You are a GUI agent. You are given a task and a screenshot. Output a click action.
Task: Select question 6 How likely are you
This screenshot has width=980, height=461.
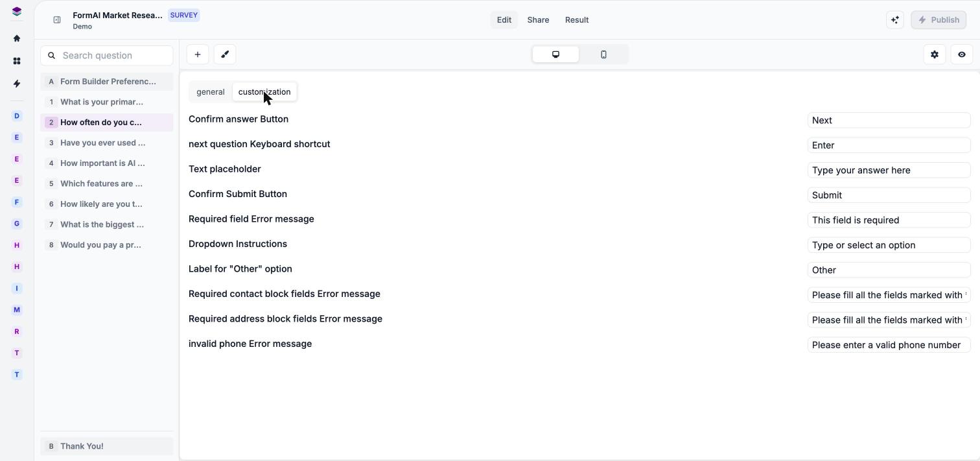point(107,204)
